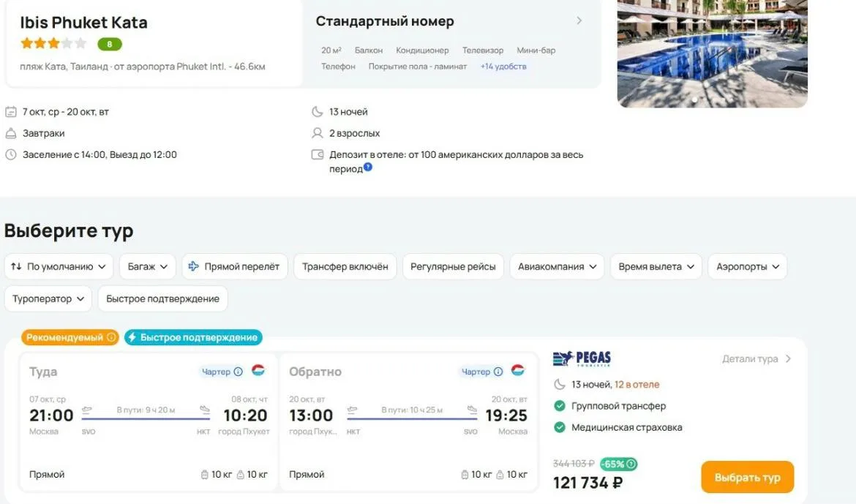Click the hotel star rating
The width and height of the screenshot is (856, 504).
tap(53, 43)
